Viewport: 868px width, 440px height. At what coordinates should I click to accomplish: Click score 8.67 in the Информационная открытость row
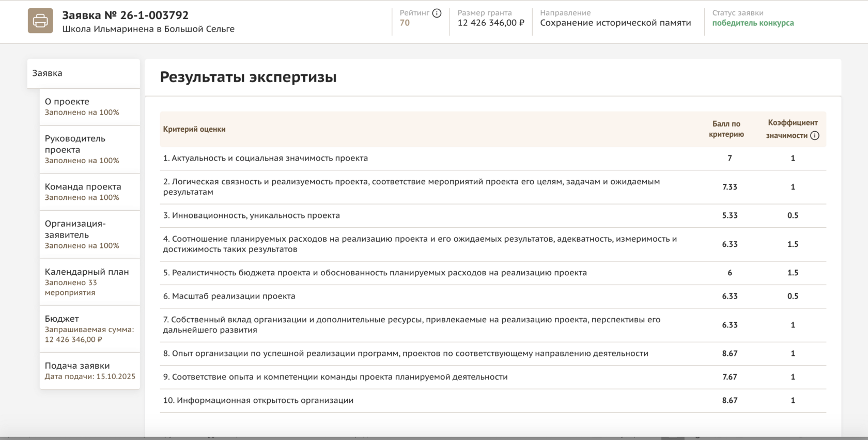[730, 400]
